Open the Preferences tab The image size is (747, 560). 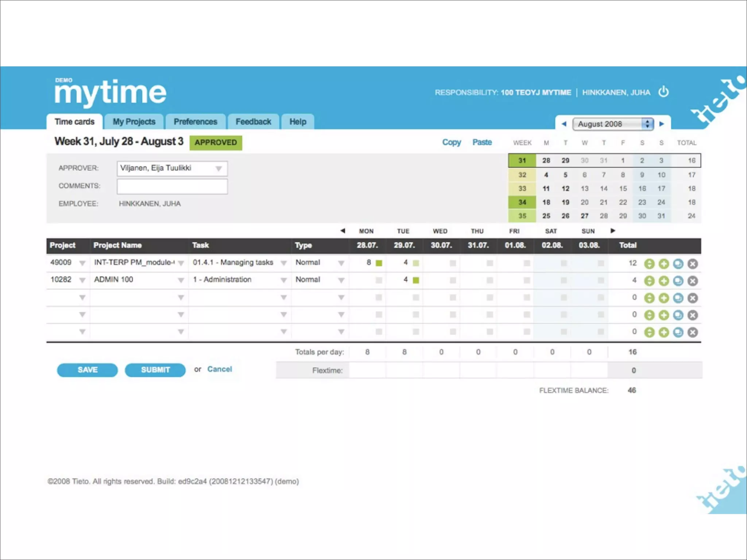pos(195,122)
